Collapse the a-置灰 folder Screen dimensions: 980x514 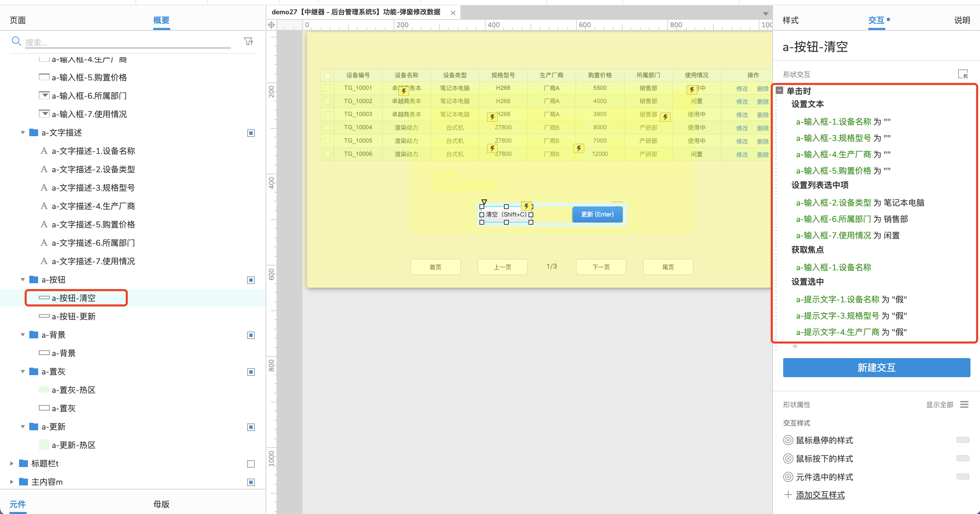click(22, 372)
